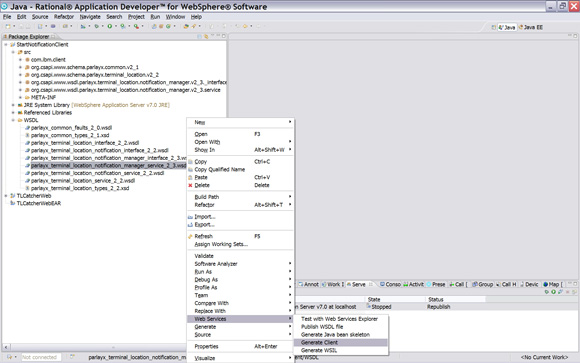Choose Generate Client from Web Services submenu
The image size is (580, 363).
click(340, 342)
